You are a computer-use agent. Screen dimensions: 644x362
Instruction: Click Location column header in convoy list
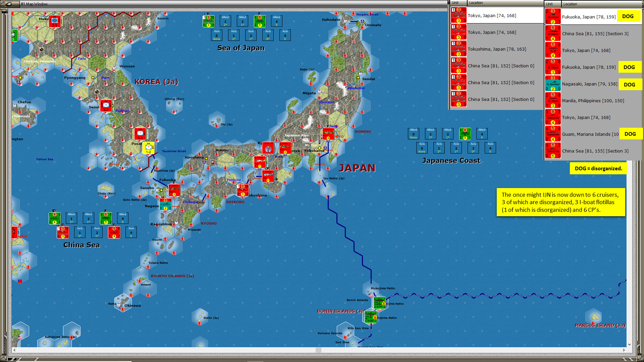pos(505,3)
